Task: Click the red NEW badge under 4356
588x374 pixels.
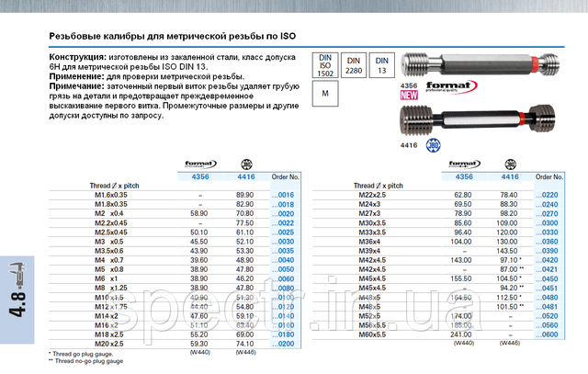Action: [409, 96]
